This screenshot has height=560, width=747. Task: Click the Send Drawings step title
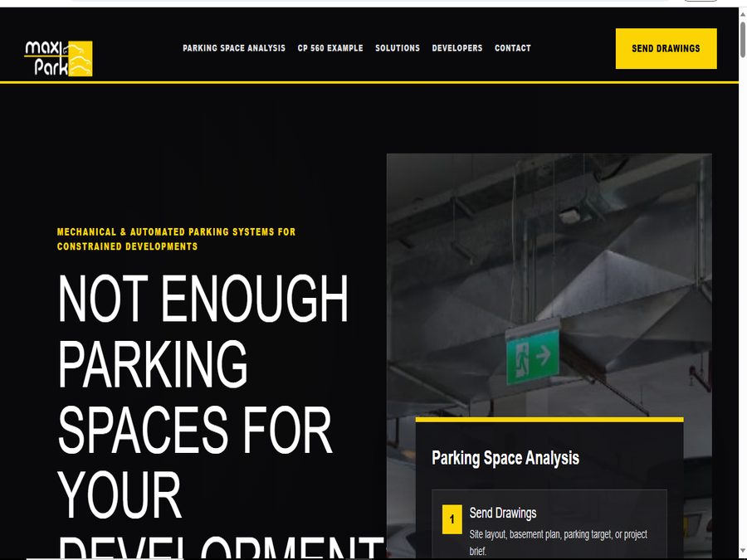pyautogui.click(x=503, y=513)
